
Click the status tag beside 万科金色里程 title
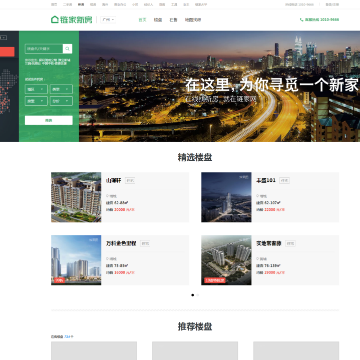click(145, 243)
